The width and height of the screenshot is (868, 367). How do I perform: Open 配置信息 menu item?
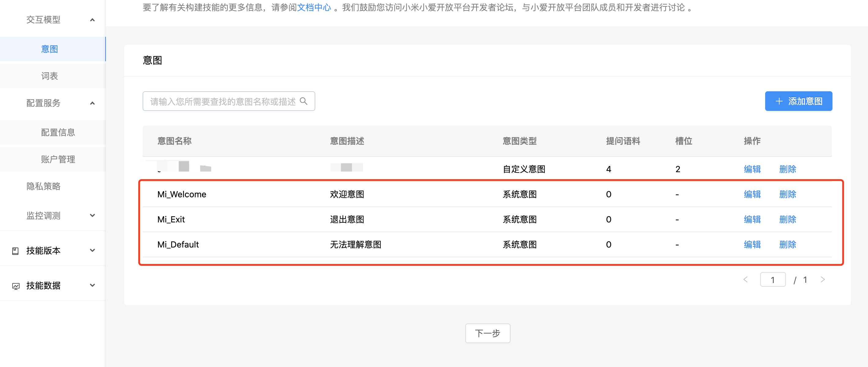[53, 133]
